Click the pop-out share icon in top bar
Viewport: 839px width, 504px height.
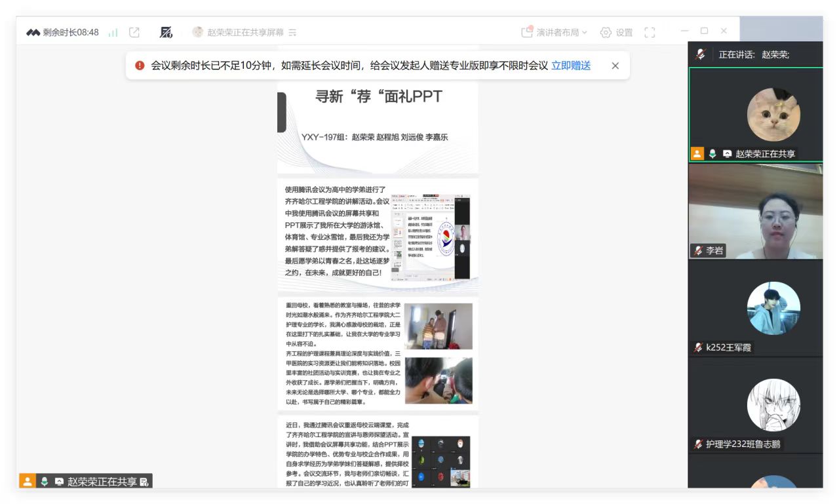click(134, 32)
